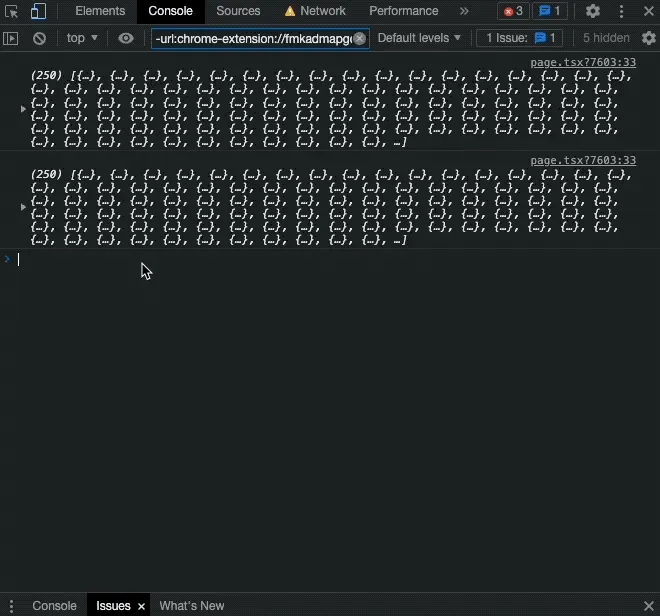Open the 1 Issue button

[519, 38]
